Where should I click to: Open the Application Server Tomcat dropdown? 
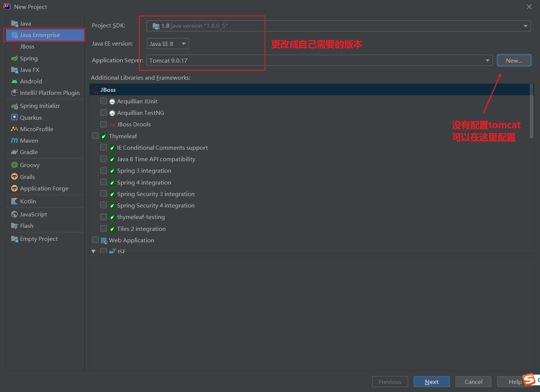click(319, 60)
